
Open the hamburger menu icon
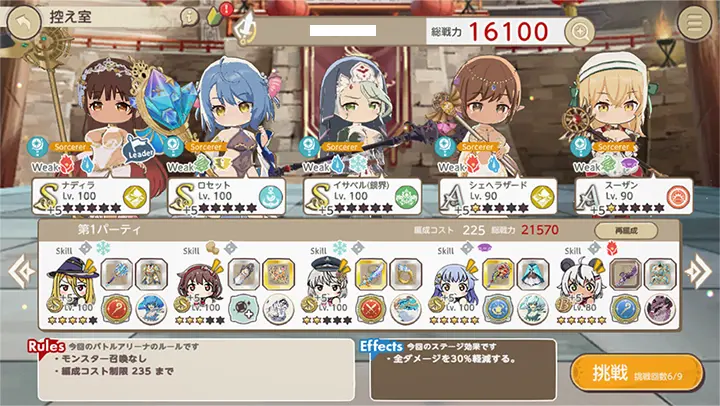695,22
